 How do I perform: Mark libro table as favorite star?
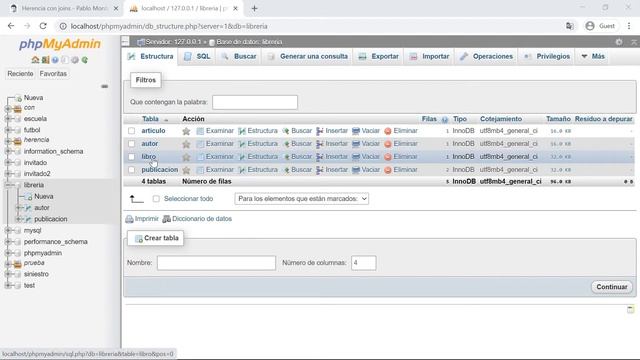186,157
